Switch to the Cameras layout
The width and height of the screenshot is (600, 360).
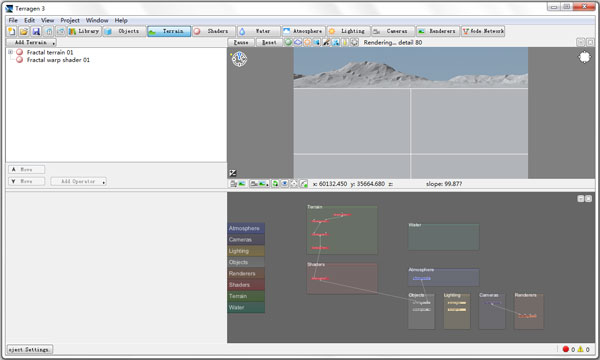[x=393, y=31]
